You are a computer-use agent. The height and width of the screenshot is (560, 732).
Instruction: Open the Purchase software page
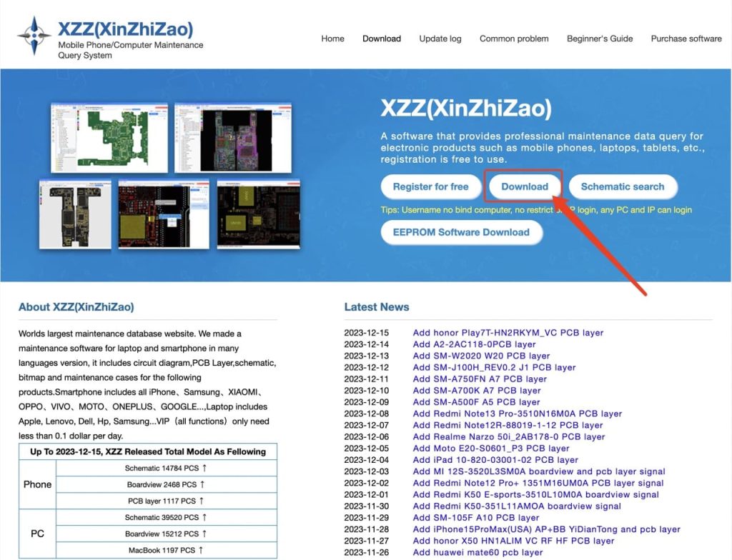[686, 39]
